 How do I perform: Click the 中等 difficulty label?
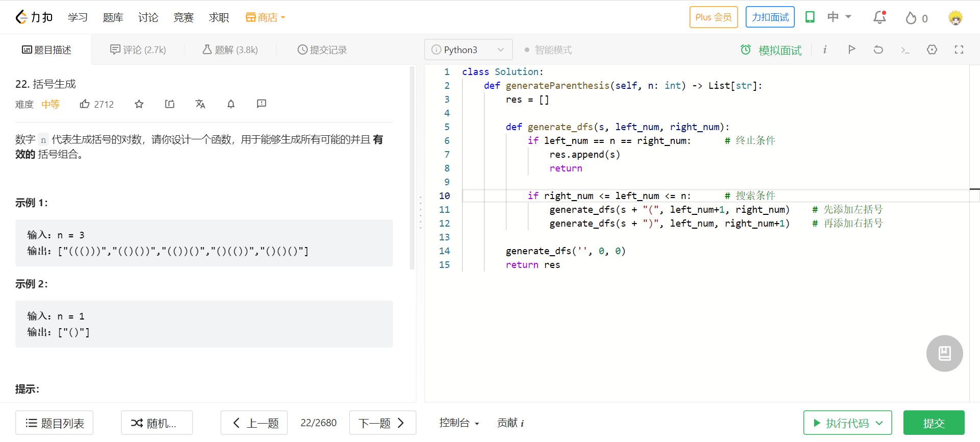[51, 104]
